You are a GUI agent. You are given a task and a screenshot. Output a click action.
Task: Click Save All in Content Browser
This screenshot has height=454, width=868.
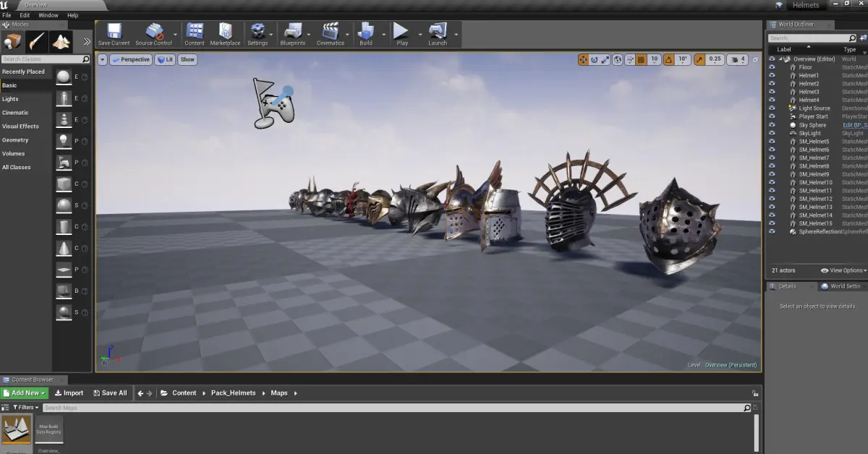click(110, 393)
